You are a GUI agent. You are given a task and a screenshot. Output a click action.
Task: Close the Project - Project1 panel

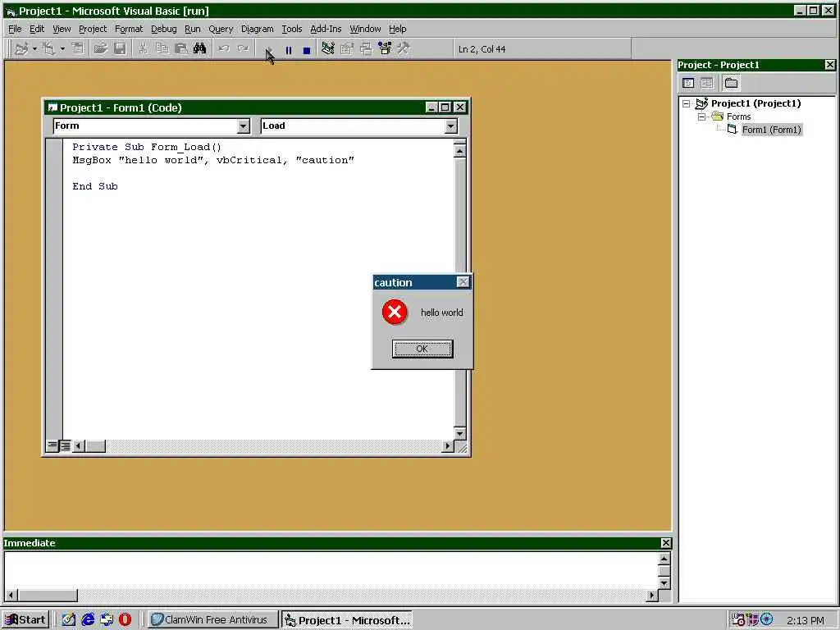[830, 65]
